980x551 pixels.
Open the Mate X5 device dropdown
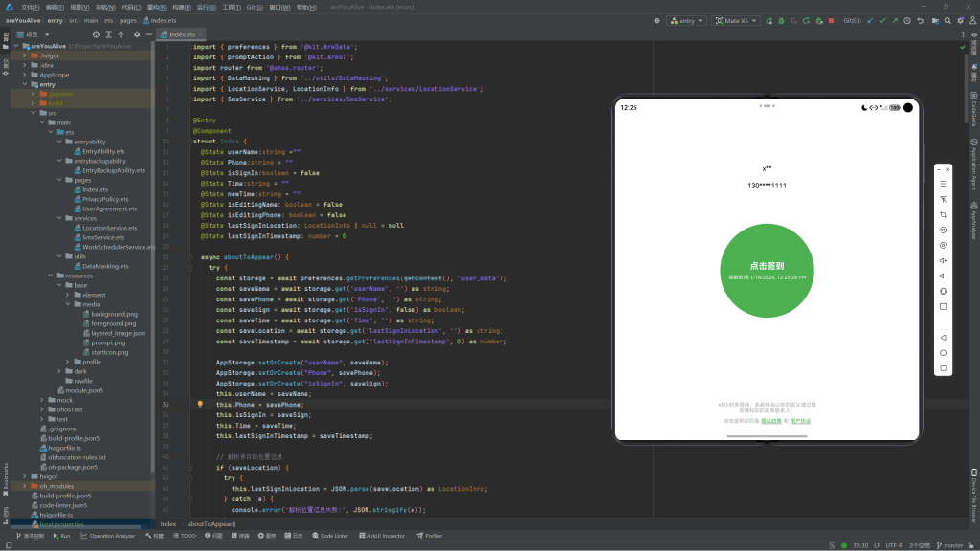tap(734, 20)
